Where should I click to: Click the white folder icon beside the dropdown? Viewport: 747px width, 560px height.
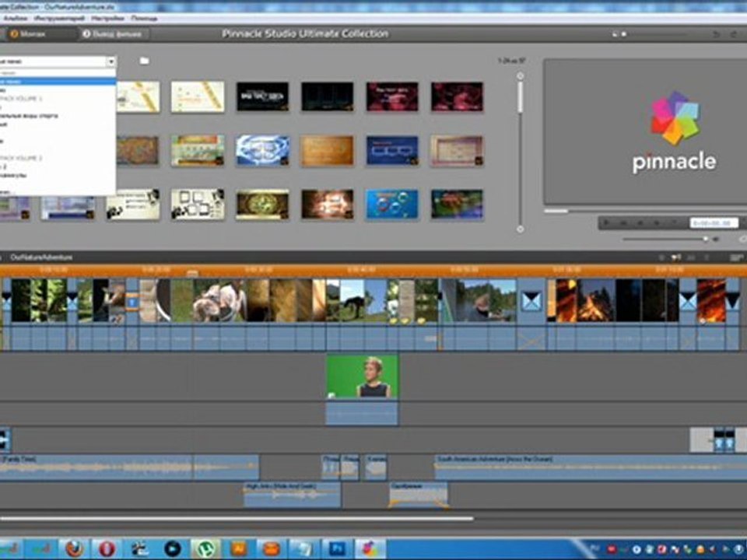coord(145,61)
